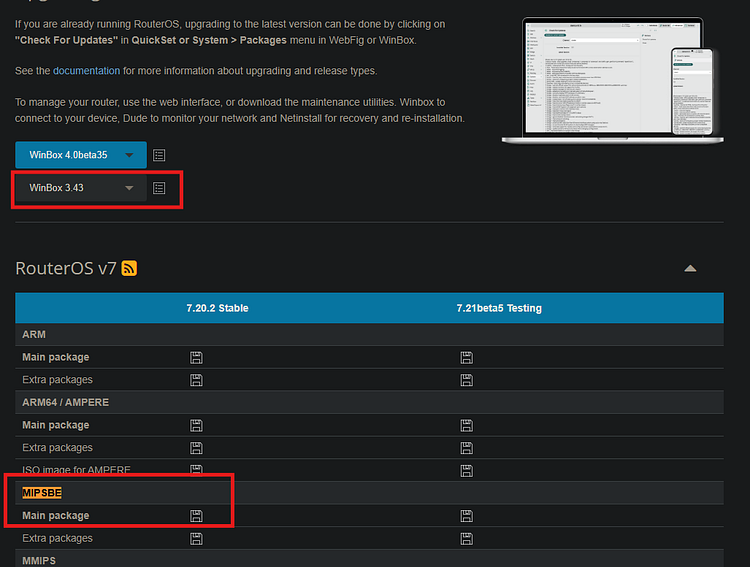The width and height of the screenshot is (750, 567).
Task: Open WinBox 3.43 download dropdown
Action: tap(81, 188)
